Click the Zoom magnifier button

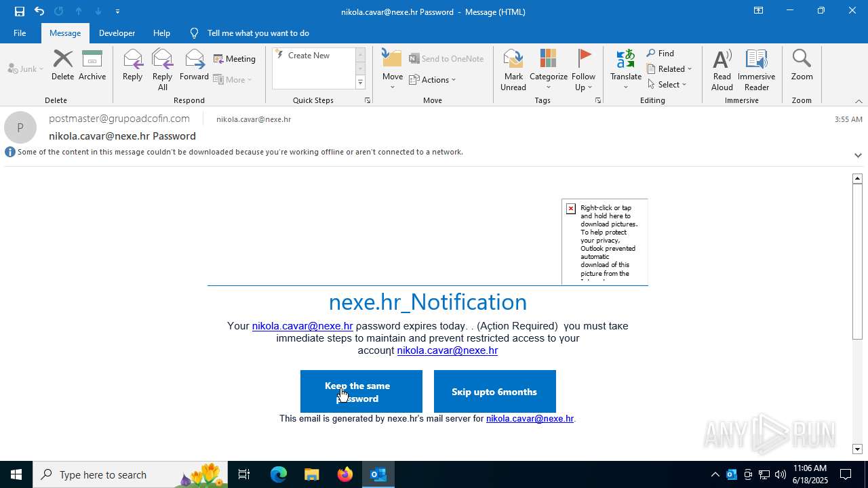pyautogui.click(x=802, y=66)
